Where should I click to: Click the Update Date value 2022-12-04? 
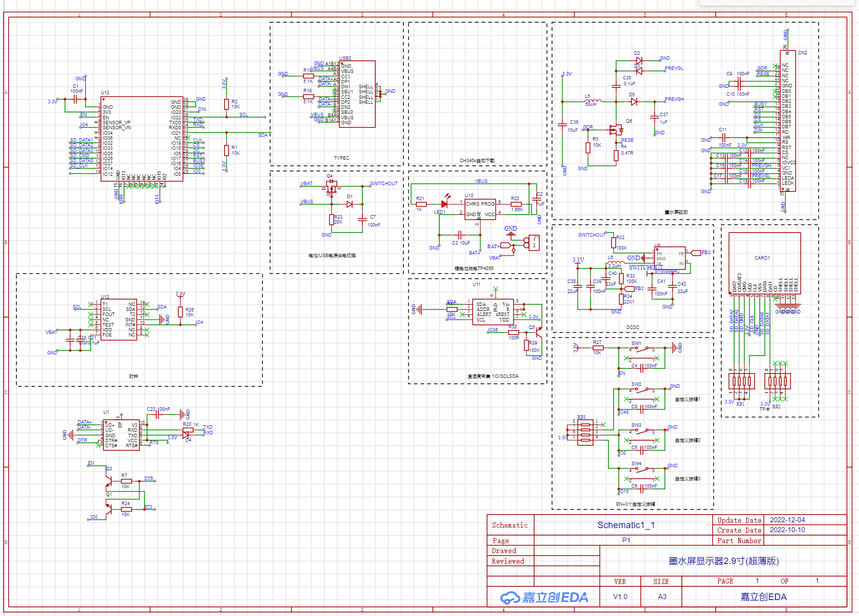787,520
